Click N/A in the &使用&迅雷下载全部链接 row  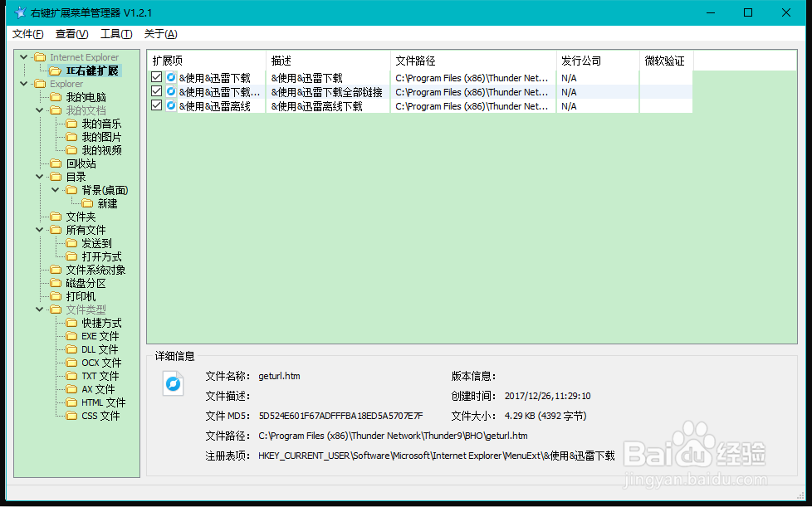[569, 92]
